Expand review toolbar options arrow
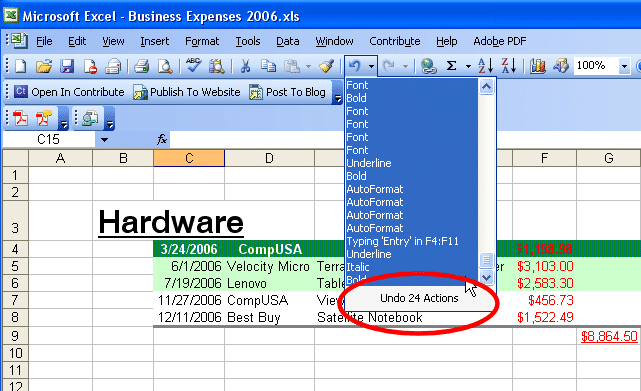This screenshot has height=391, width=641. 110,118
